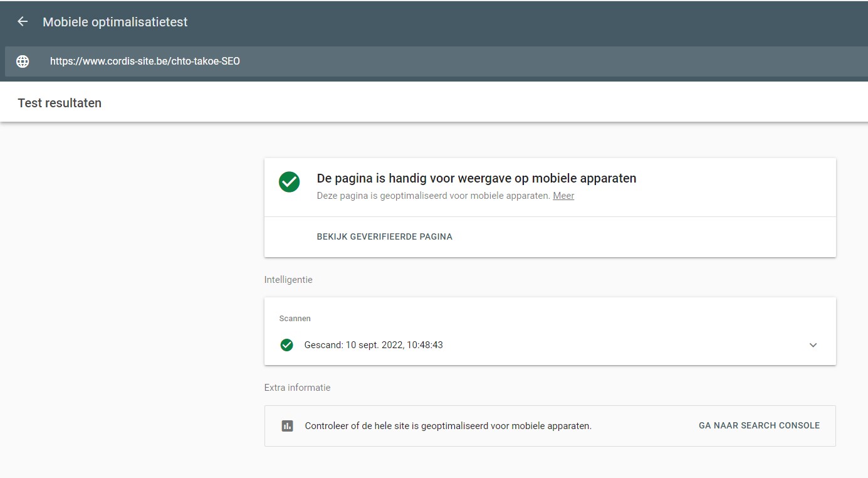
Task: Go back using the arrow icon
Action: pyautogui.click(x=23, y=22)
